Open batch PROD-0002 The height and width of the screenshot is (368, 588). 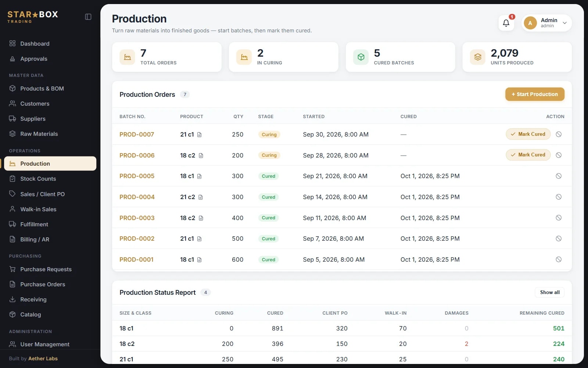(x=137, y=238)
